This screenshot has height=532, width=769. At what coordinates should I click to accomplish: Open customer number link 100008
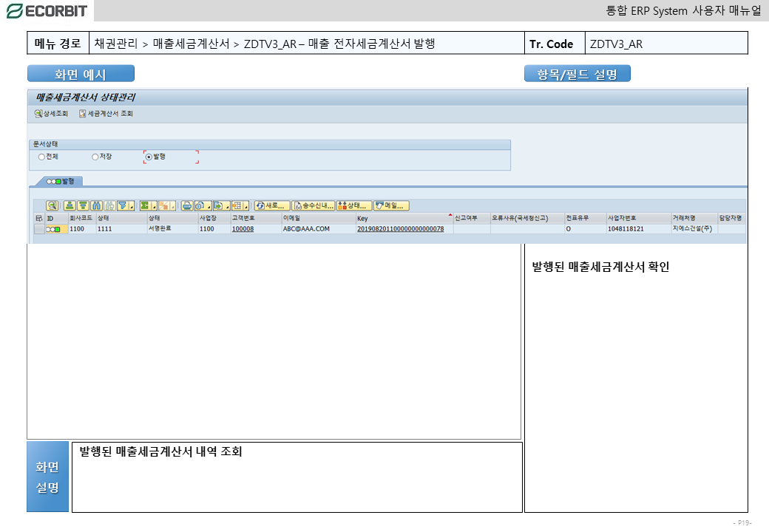click(x=243, y=229)
